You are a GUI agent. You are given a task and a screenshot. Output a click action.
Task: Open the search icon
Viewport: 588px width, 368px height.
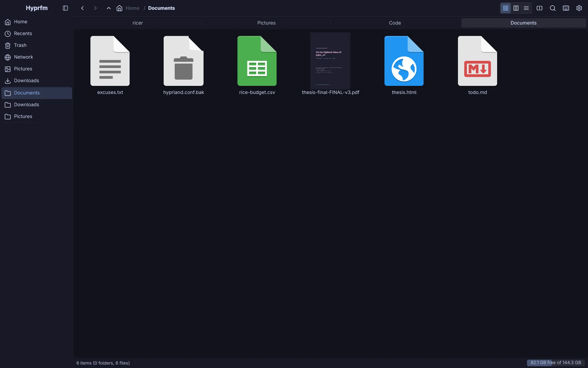coord(553,8)
